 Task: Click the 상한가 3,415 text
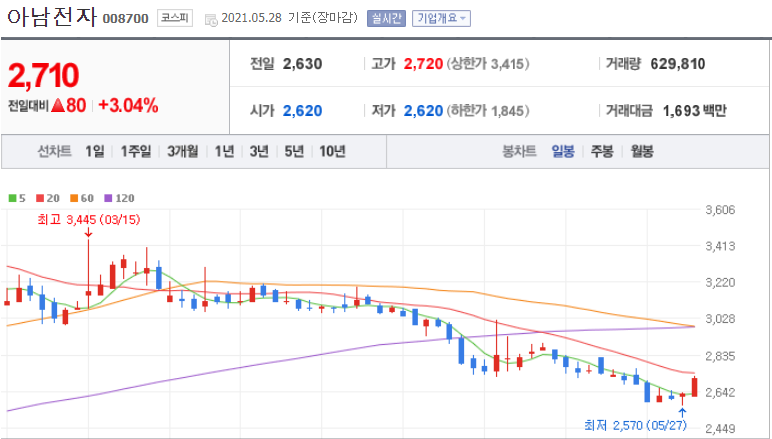pos(488,64)
